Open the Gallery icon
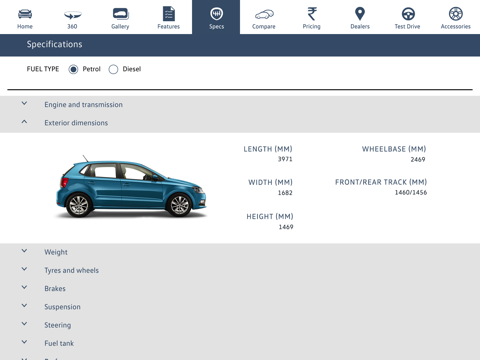480x360 pixels. (121, 14)
